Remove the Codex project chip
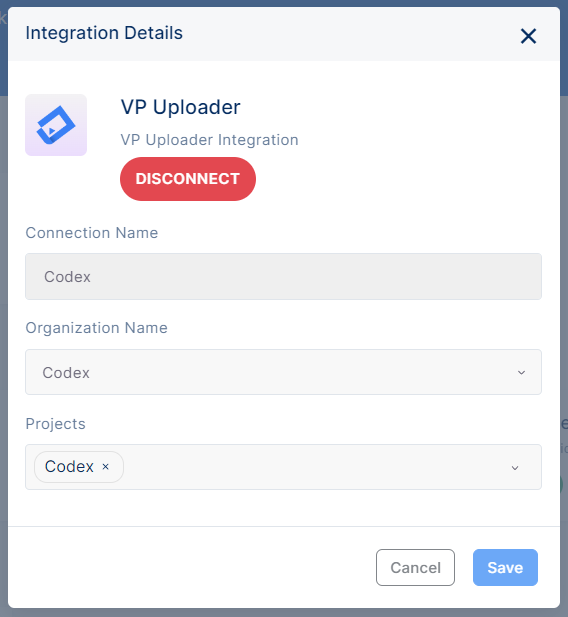The height and width of the screenshot is (617, 568). coord(105,467)
